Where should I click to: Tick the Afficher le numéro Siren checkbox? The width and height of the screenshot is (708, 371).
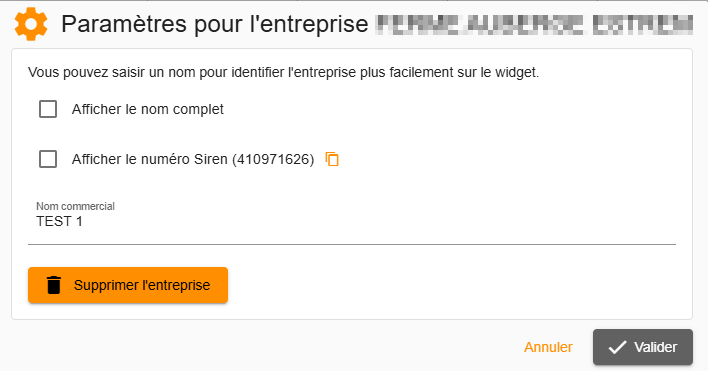pos(48,159)
